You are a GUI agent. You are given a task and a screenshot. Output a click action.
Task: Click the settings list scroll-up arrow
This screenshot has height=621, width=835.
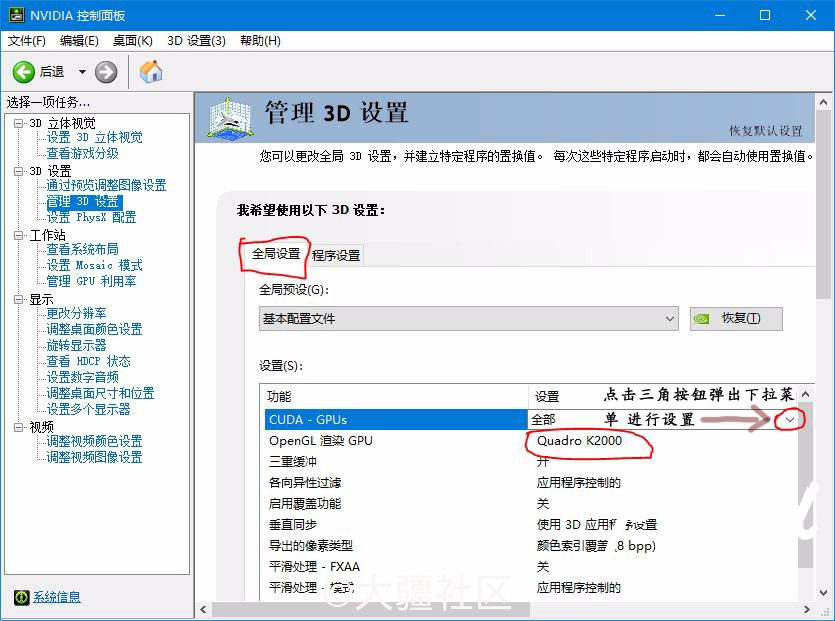coord(806,395)
